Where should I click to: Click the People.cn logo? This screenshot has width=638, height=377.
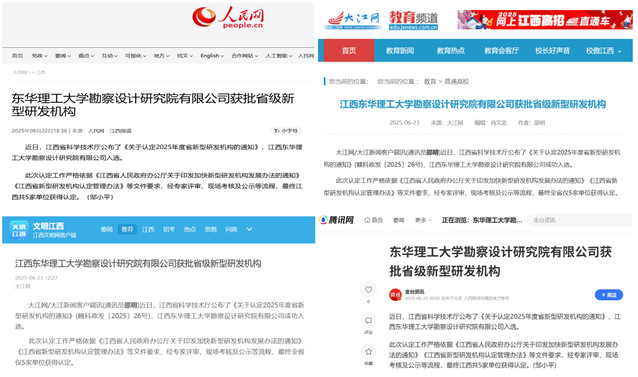click(x=228, y=17)
